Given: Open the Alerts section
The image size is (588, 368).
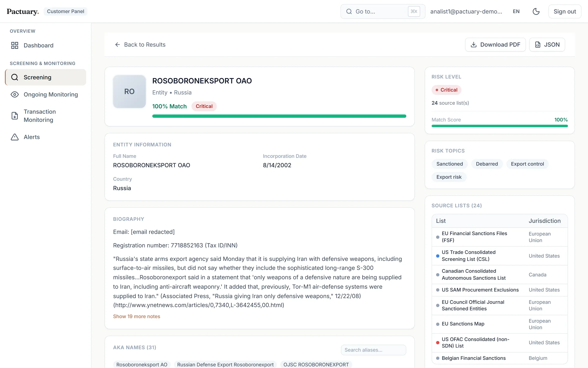Looking at the screenshot, I should pos(46,137).
